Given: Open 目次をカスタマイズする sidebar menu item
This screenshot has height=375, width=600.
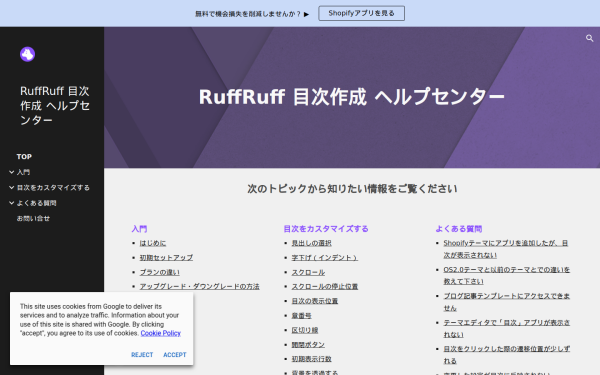Looking at the screenshot, I should [x=53, y=188].
